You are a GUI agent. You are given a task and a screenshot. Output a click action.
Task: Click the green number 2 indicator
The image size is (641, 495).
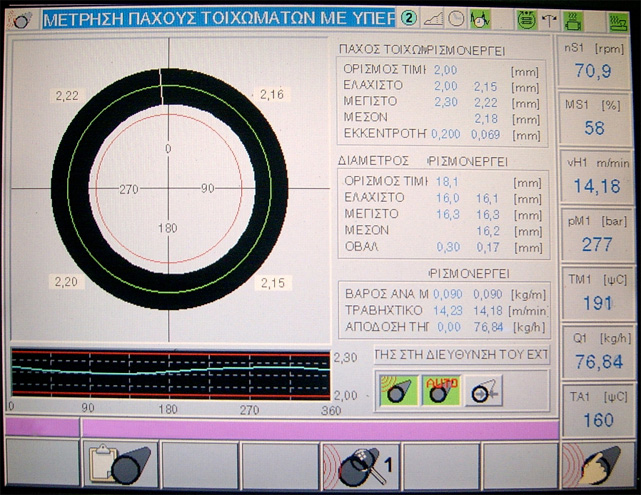click(x=409, y=18)
